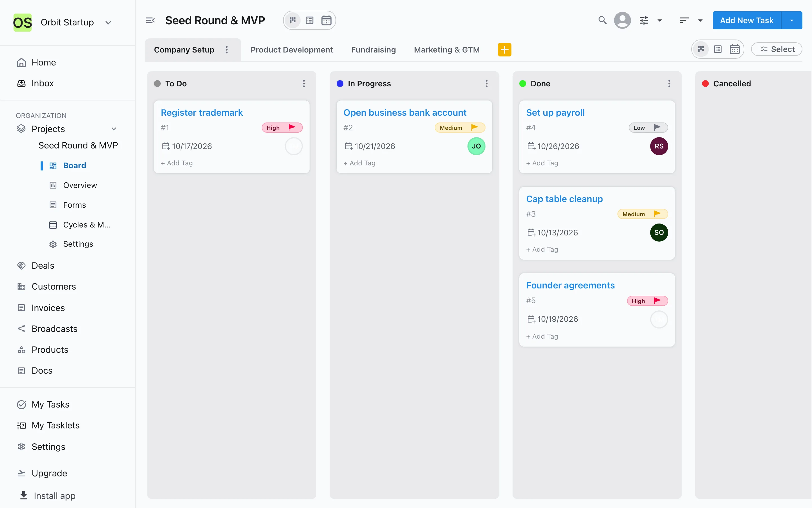Open the Inbox in the sidebar
The image size is (812, 508).
[x=42, y=83]
